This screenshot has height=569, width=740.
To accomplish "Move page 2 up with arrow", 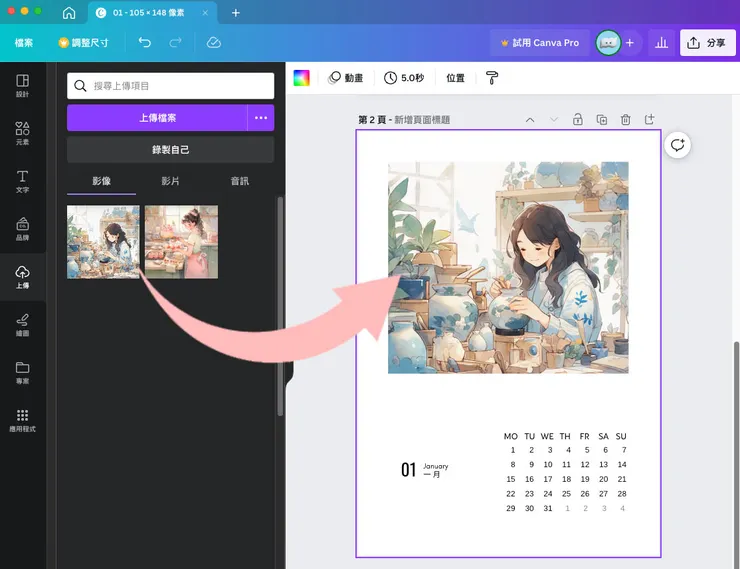I will point(530,120).
